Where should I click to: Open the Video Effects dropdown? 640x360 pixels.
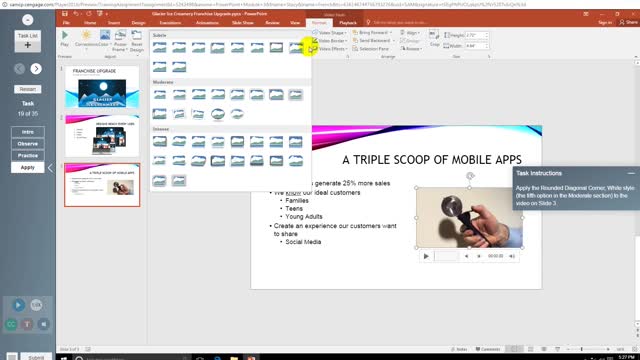pyautogui.click(x=330, y=49)
